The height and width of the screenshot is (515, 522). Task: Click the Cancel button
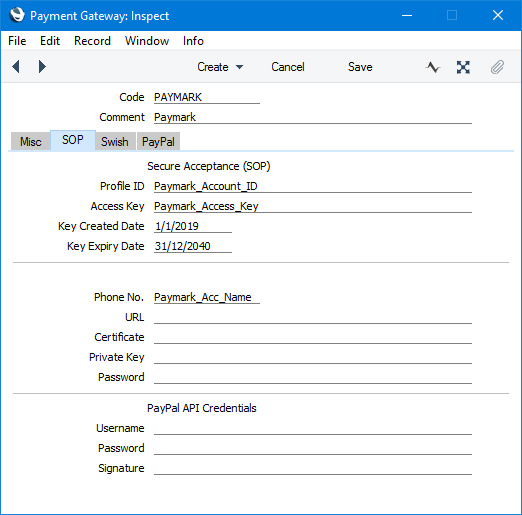[x=288, y=67]
